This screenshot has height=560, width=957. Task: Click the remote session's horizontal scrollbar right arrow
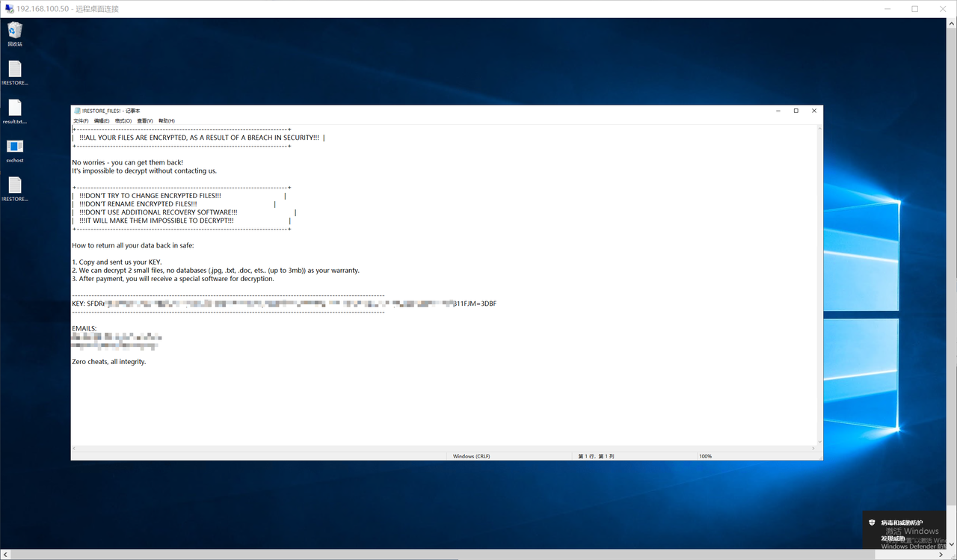point(939,555)
